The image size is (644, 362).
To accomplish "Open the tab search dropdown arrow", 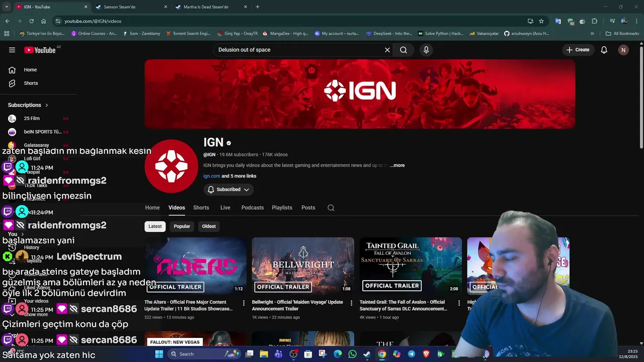I will coord(7,7).
